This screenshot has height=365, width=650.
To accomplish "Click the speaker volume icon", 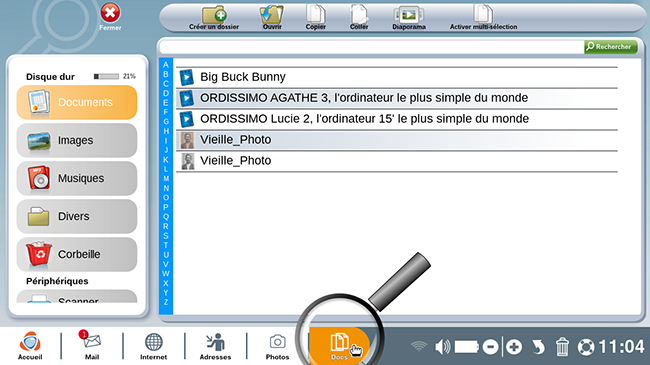I will point(442,347).
